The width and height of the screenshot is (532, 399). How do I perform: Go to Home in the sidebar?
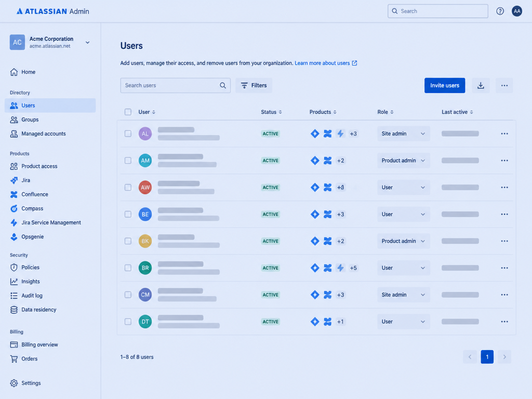click(x=50, y=72)
